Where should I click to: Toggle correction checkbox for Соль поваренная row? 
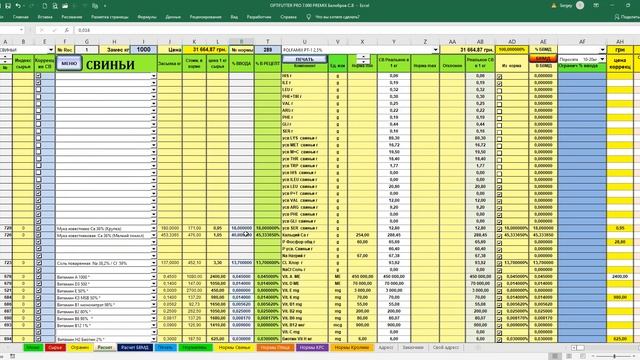(38, 263)
